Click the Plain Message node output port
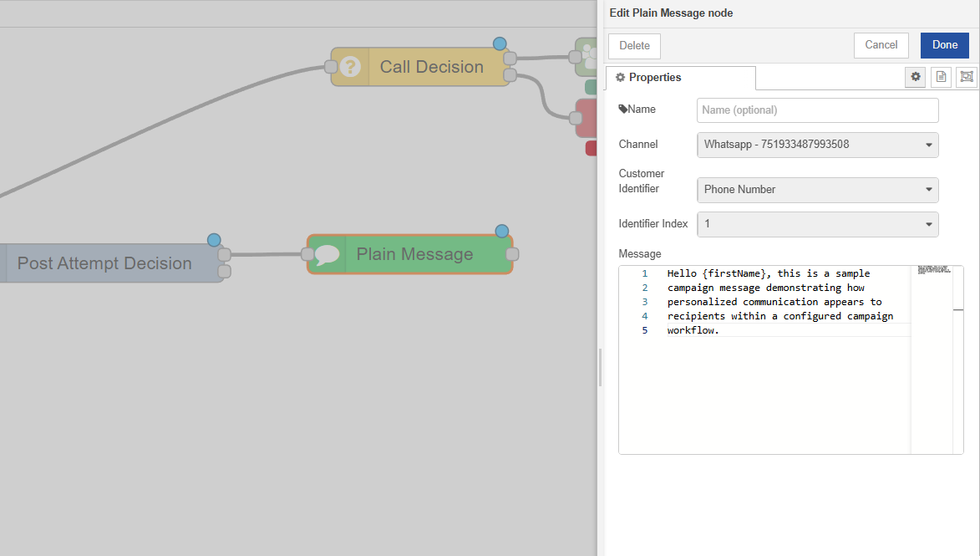 coord(512,254)
